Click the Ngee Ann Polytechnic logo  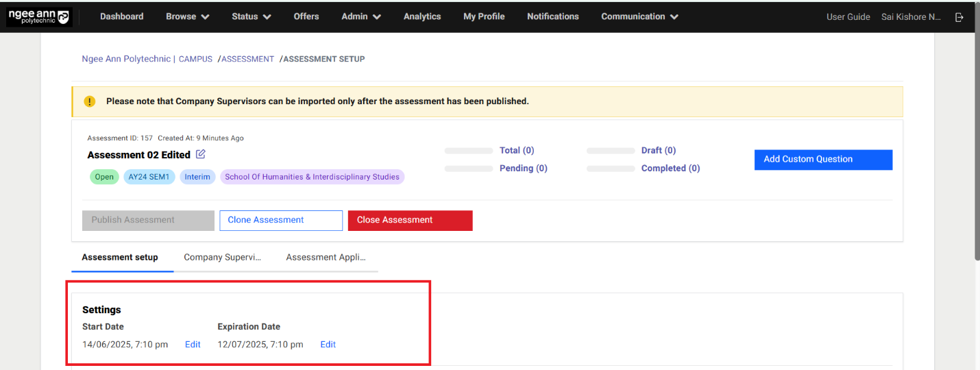(39, 17)
